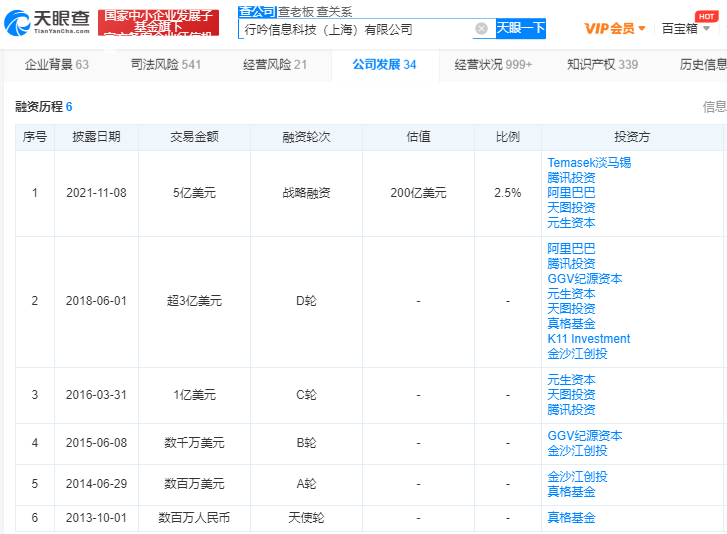The height and width of the screenshot is (534, 727).
Task: Select the 天使轮 round cell
Action: (x=306, y=518)
